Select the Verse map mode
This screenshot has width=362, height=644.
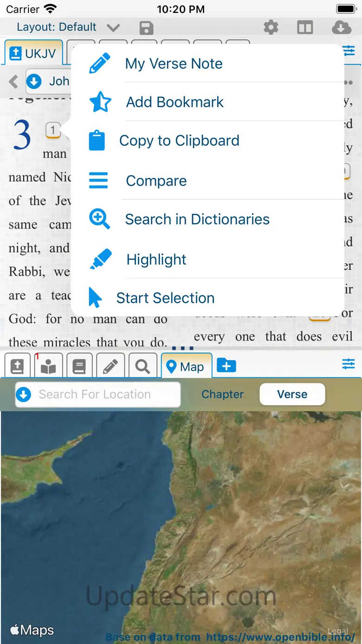click(x=292, y=394)
